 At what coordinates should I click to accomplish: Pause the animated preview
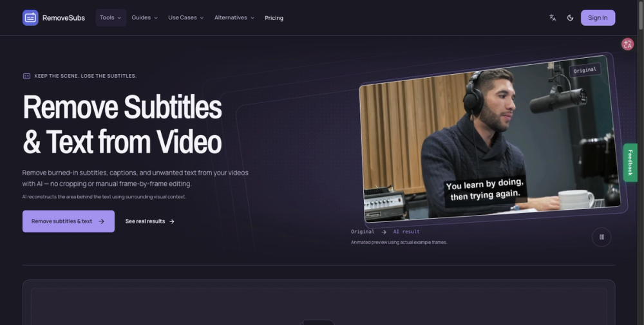pos(601,237)
